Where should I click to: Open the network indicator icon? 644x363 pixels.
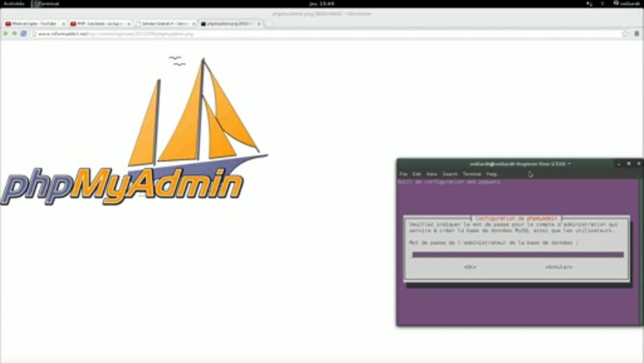603,4
